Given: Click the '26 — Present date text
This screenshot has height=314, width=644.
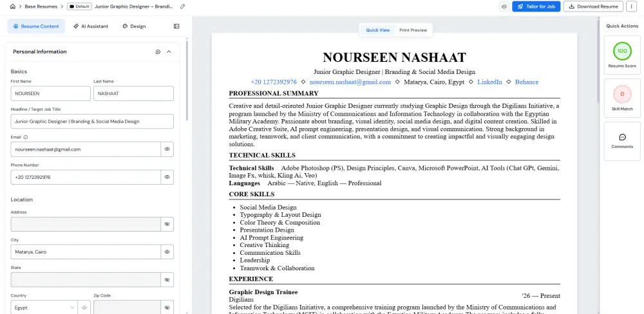Looking at the screenshot, I should 541,296.
